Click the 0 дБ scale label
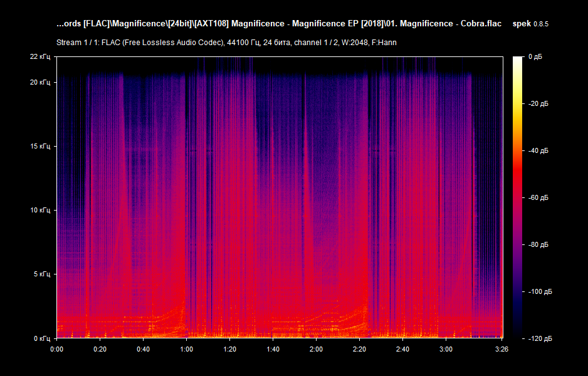The width and height of the screenshot is (588, 376). click(535, 56)
